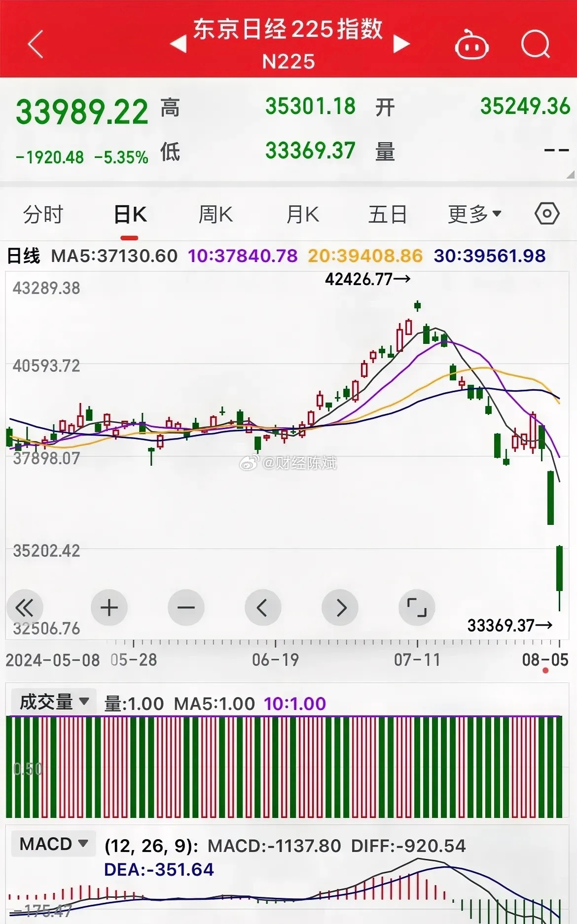Image resolution: width=577 pixels, height=924 pixels.
Task: Expand the 更多 dropdown
Action: click(474, 215)
